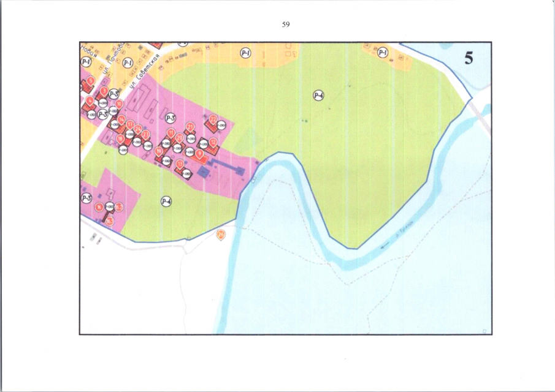Click the page number 59 above the map
The image size is (555, 392).
pyautogui.click(x=286, y=24)
